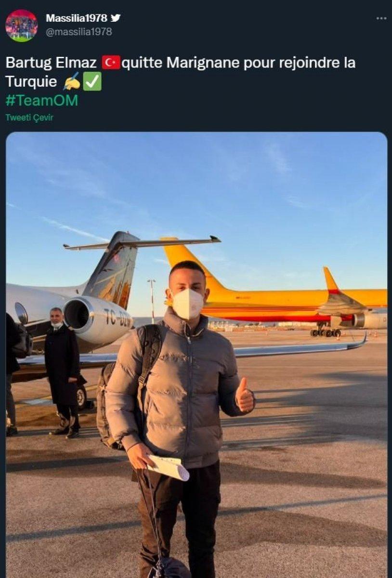Open the @massilia1978 handle
This screenshot has width=392, height=578.
point(78,32)
